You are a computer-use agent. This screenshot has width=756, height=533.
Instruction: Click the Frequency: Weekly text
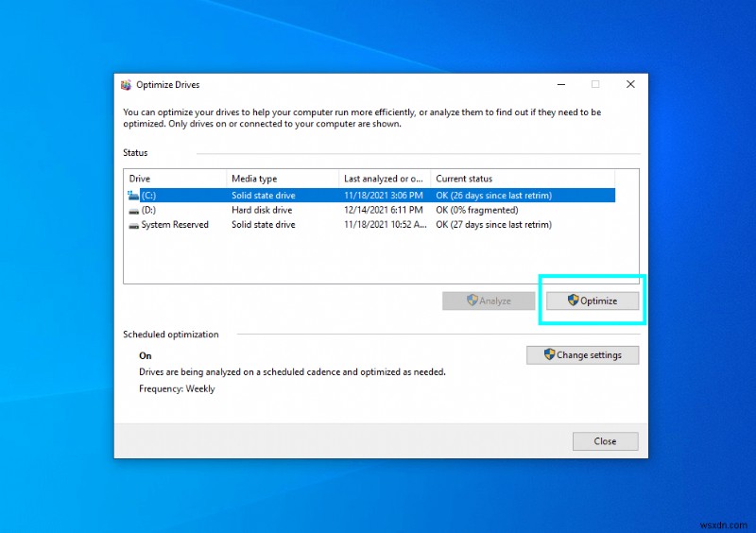(177, 388)
